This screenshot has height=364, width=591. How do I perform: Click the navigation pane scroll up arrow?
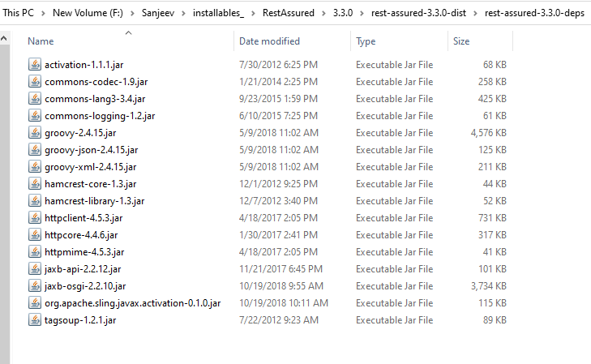[4, 38]
